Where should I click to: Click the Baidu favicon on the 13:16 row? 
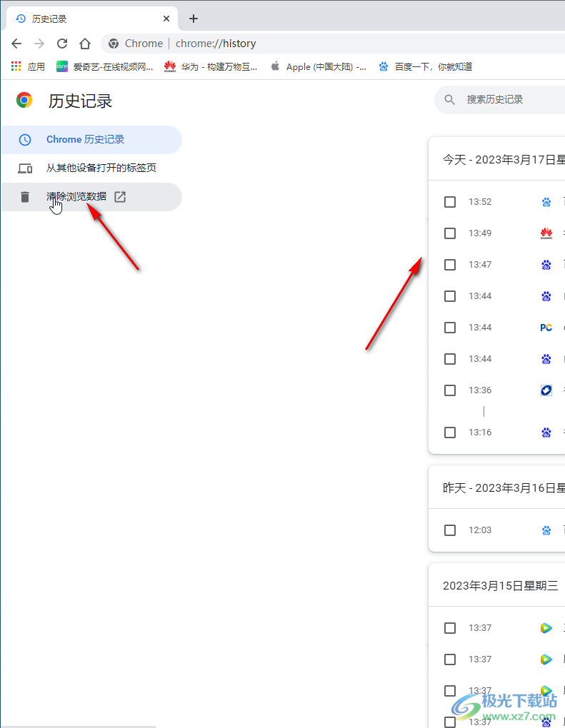coord(546,433)
